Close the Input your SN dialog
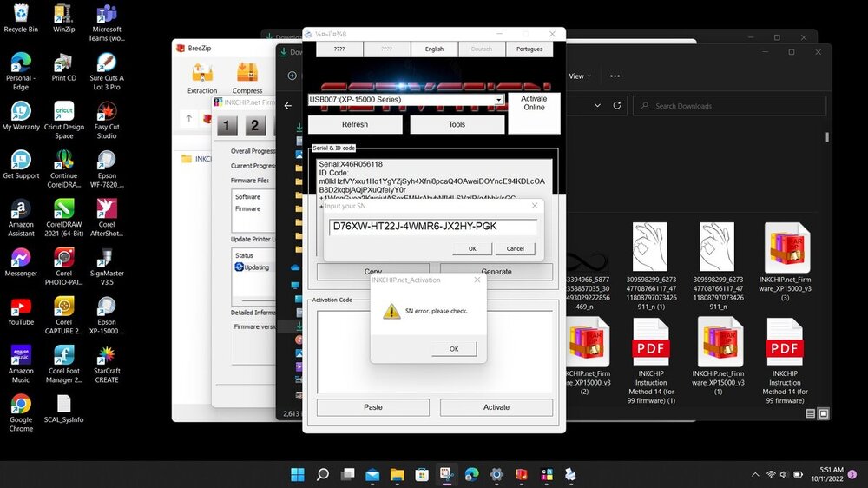Viewport: 868px width, 488px height. [x=534, y=206]
